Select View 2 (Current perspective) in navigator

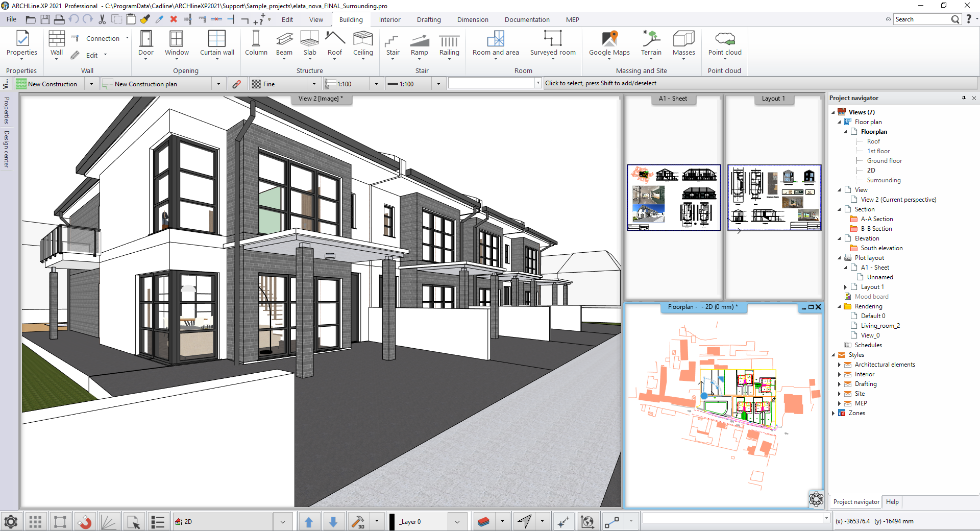898,199
